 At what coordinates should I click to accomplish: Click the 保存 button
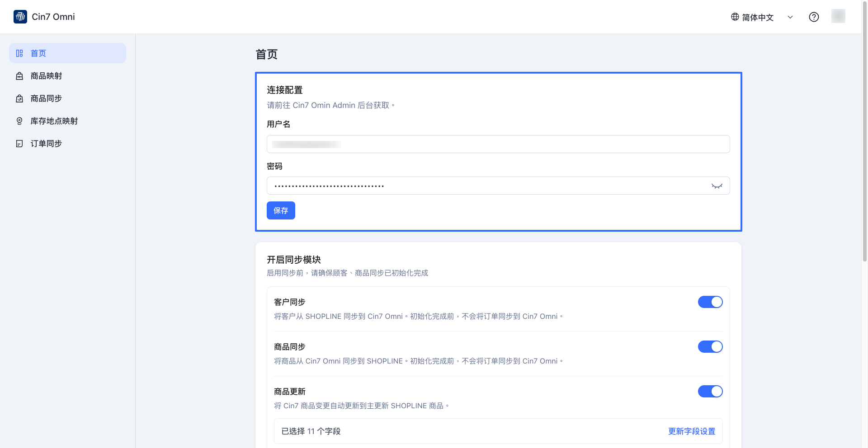(281, 210)
